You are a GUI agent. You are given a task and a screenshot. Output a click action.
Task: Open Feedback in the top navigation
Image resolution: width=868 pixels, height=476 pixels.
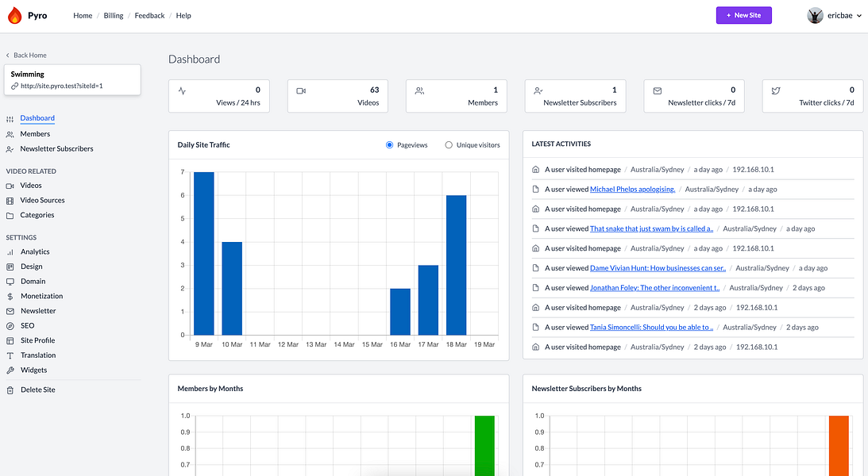click(x=149, y=16)
